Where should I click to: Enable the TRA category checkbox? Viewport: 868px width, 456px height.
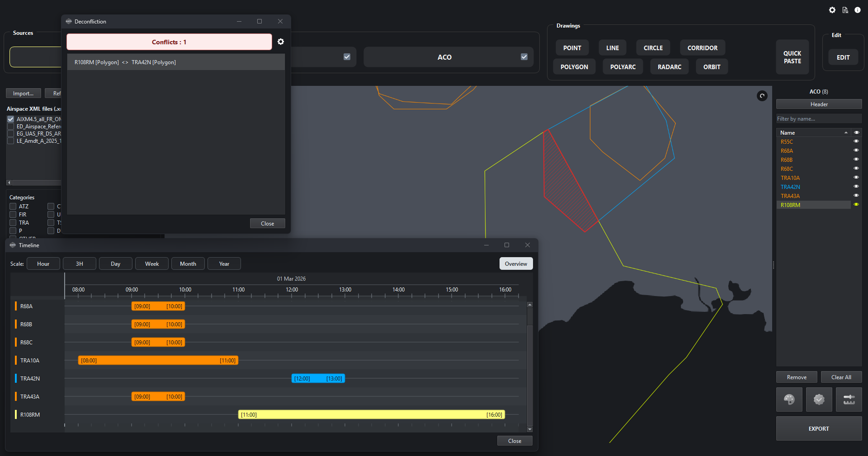[x=13, y=223]
